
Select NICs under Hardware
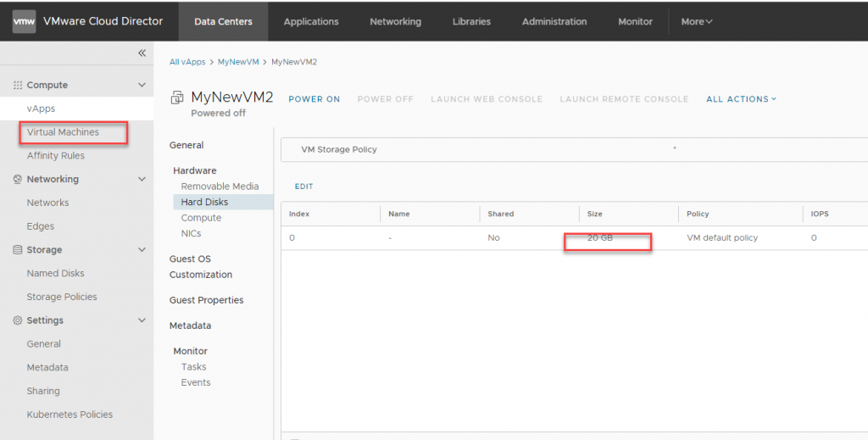click(x=191, y=233)
